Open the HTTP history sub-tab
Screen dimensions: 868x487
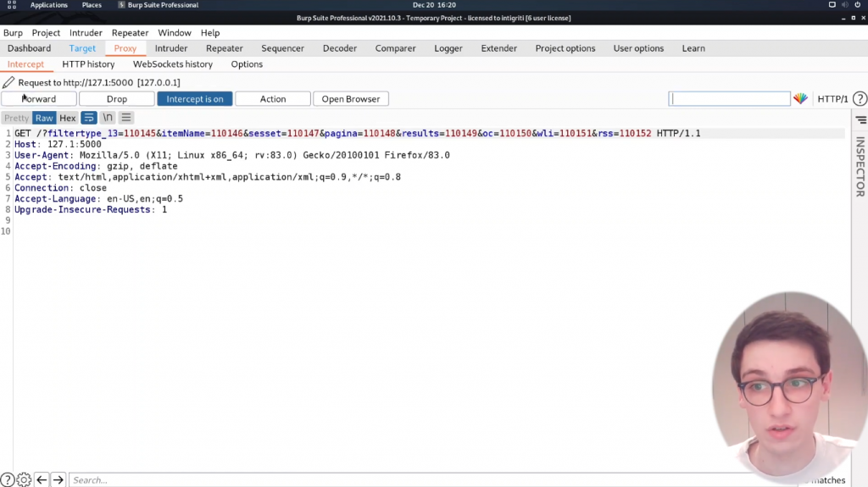click(x=88, y=64)
